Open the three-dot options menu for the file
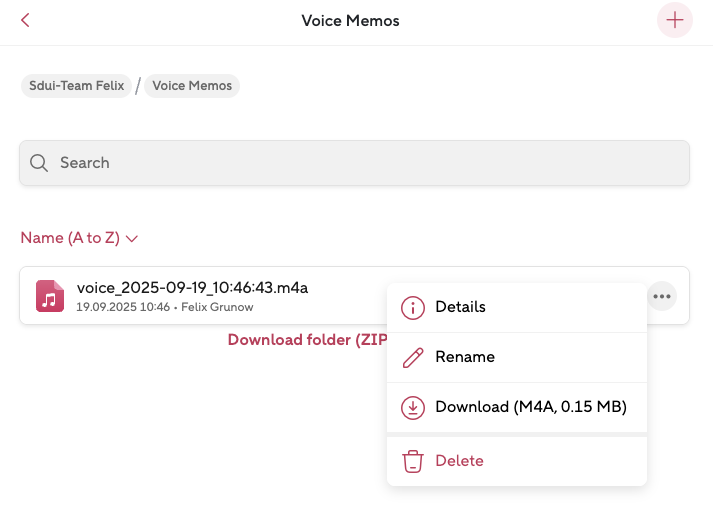This screenshot has height=509, width=713. tap(661, 296)
